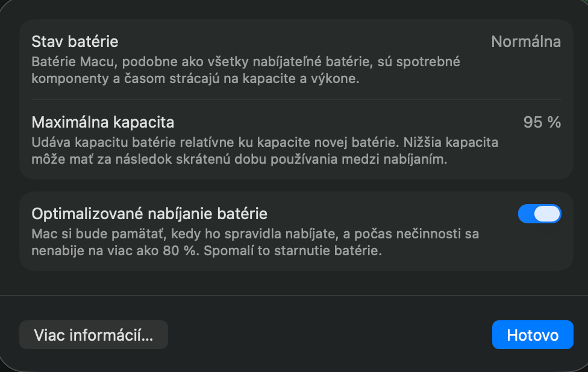588x372 pixels.
Task: Click the line starting "Mac si bude pamätať"
Action: click(x=255, y=234)
